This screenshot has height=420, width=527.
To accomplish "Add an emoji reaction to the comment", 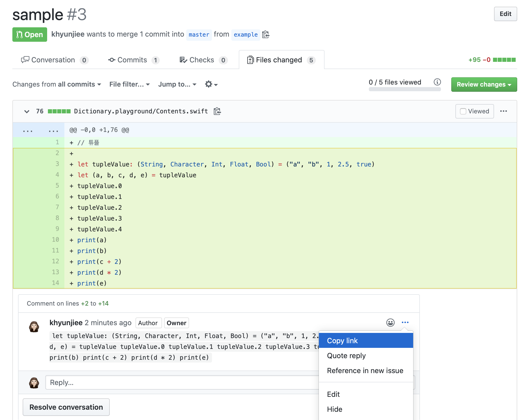I will click(390, 323).
